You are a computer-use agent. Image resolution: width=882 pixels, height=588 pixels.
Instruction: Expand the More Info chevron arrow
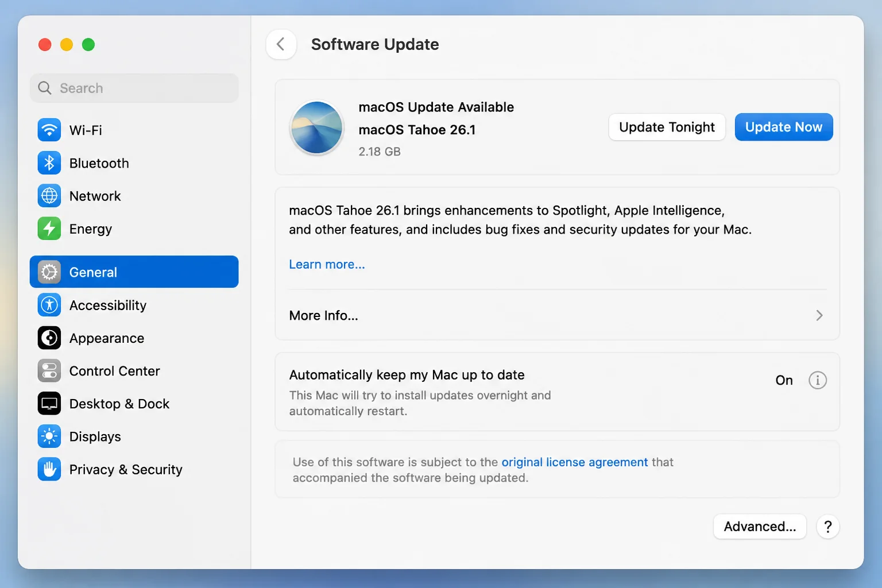click(819, 315)
